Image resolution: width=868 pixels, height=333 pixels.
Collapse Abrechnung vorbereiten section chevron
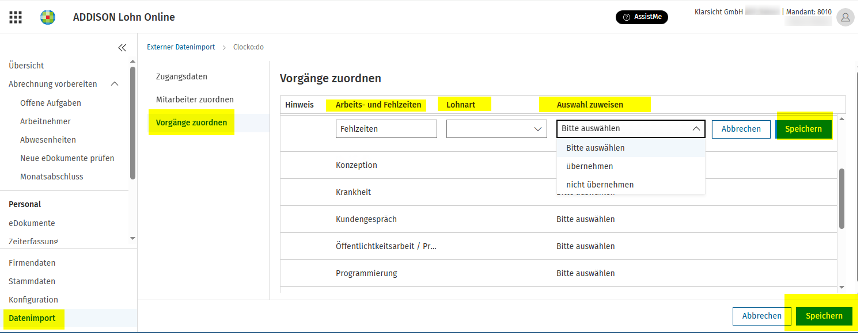point(115,84)
